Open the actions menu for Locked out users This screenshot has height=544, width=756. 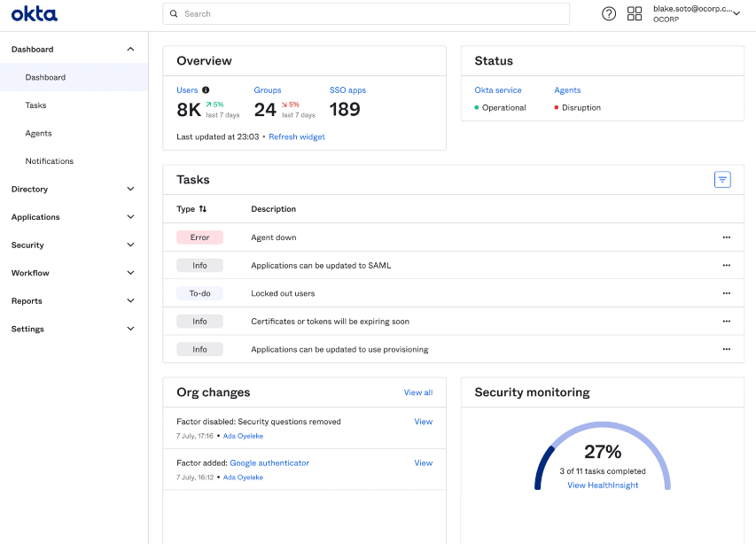click(x=727, y=293)
